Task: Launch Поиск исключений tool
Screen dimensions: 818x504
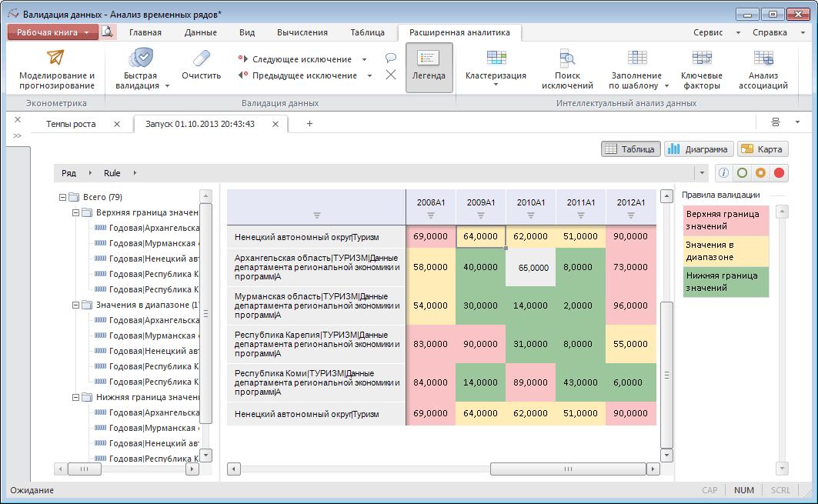Action: [x=567, y=58]
